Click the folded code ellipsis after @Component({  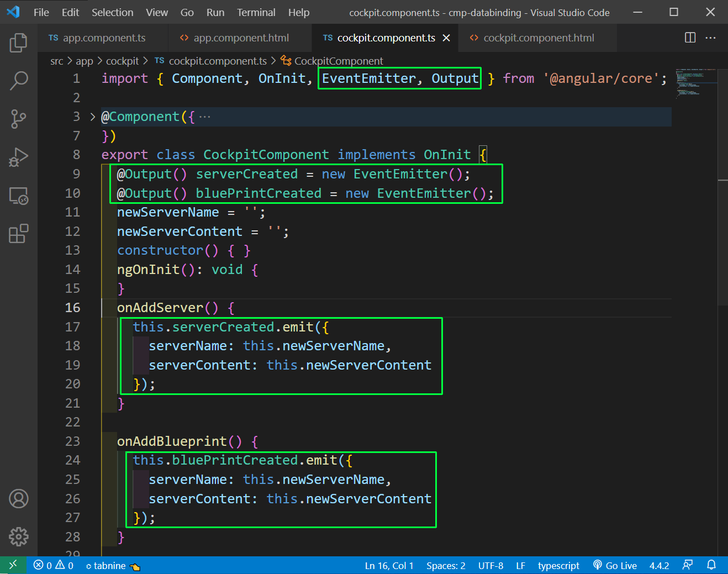tap(205, 117)
